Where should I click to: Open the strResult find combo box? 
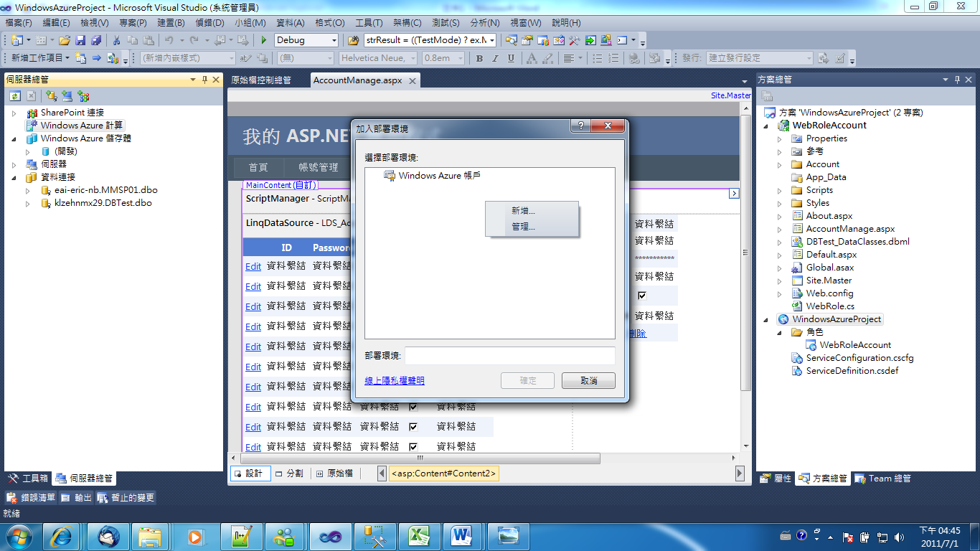430,40
